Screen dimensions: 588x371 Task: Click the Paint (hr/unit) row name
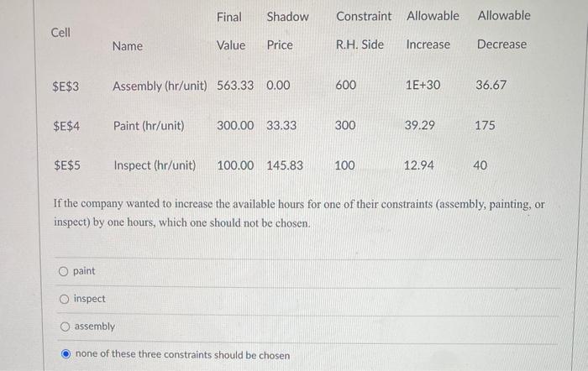point(149,126)
